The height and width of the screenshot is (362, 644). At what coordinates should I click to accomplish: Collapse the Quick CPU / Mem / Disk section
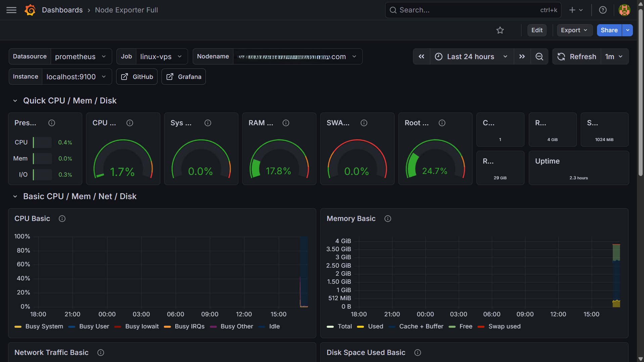click(x=15, y=100)
